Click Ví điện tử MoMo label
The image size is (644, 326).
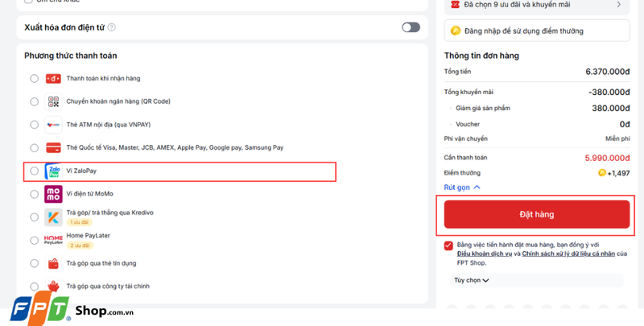tap(90, 194)
